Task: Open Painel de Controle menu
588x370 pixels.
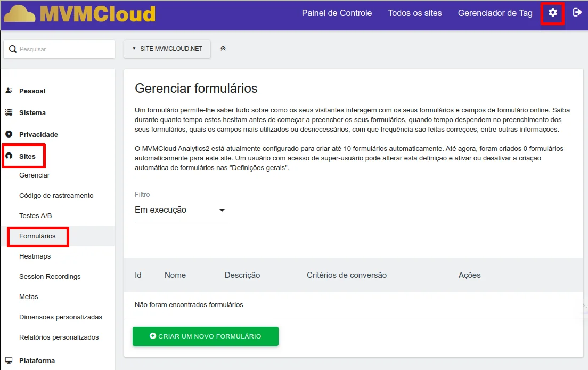Action: click(337, 13)
